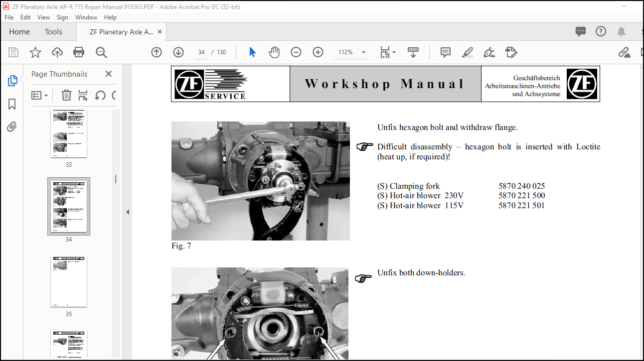
Task: Click the '(S) Hot-air blower 115V' text
Action: (x=420, y=205)
